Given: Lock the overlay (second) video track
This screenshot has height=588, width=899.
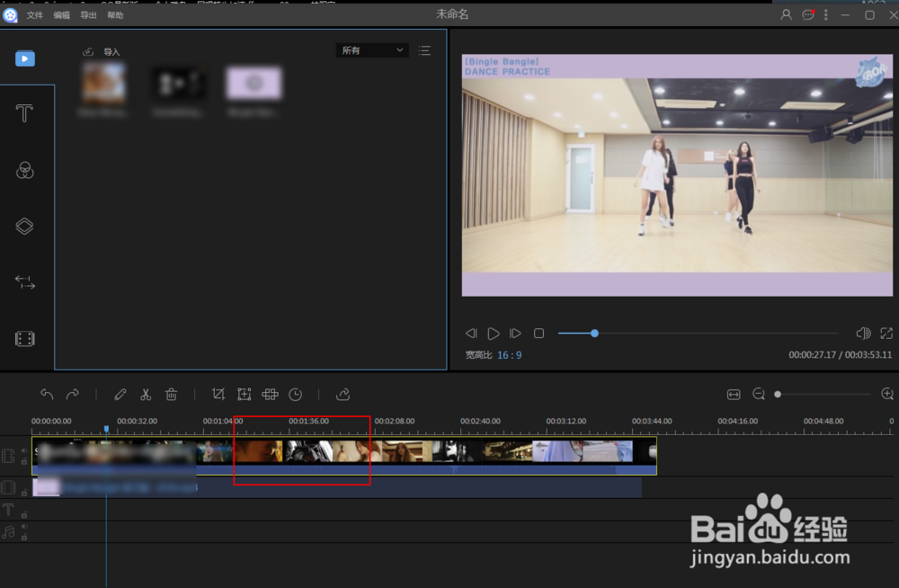Looking at the screenshot, I should [24, 492].
